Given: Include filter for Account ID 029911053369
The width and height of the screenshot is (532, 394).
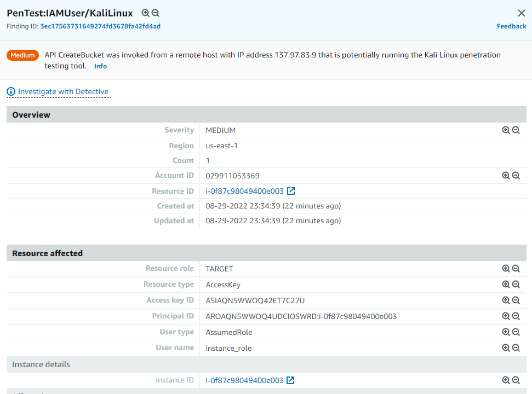Looking at the screenshot, I should point(506,176).
